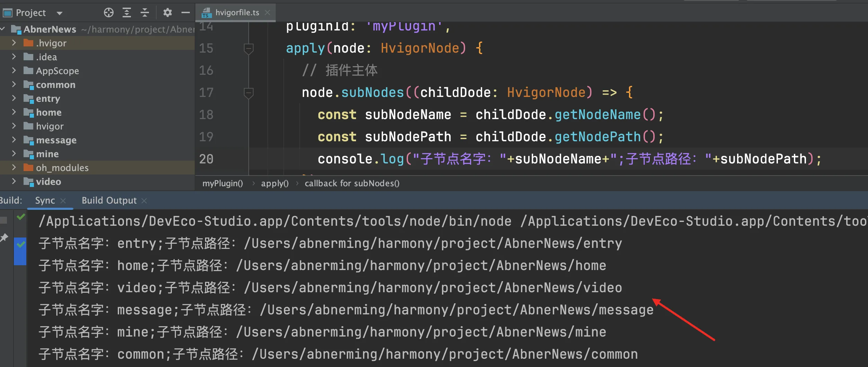Close the Build Output tab
The image size is (868, 367).
(144, 201)
